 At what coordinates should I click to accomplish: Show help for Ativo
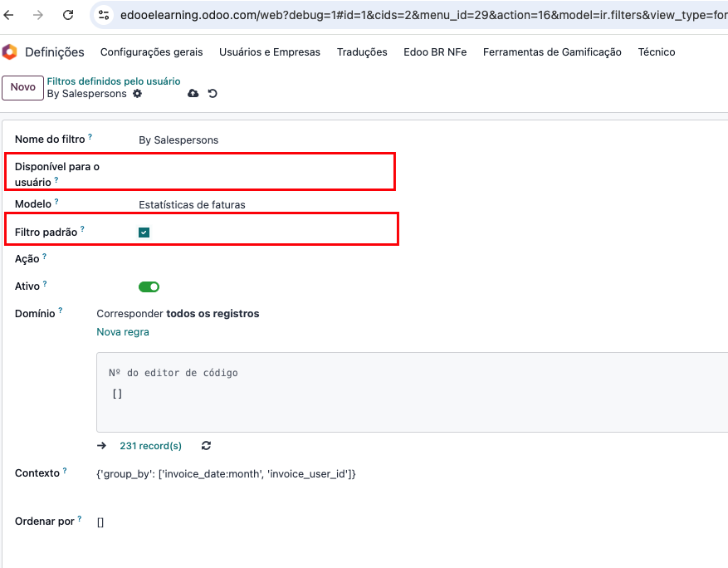(45, 283)
